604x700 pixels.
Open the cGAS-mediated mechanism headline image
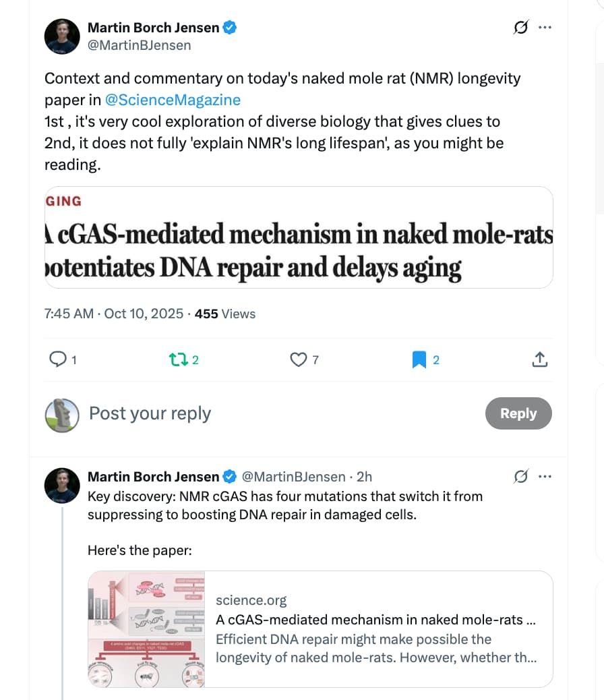click(299, 237)
